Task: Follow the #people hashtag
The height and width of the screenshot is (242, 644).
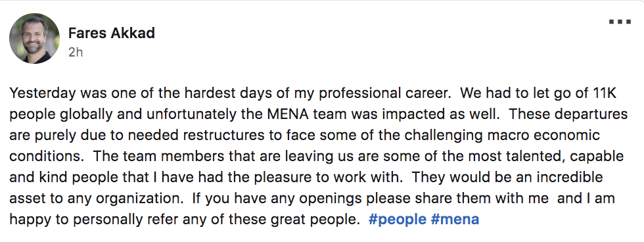Action: tap(397, 220)
